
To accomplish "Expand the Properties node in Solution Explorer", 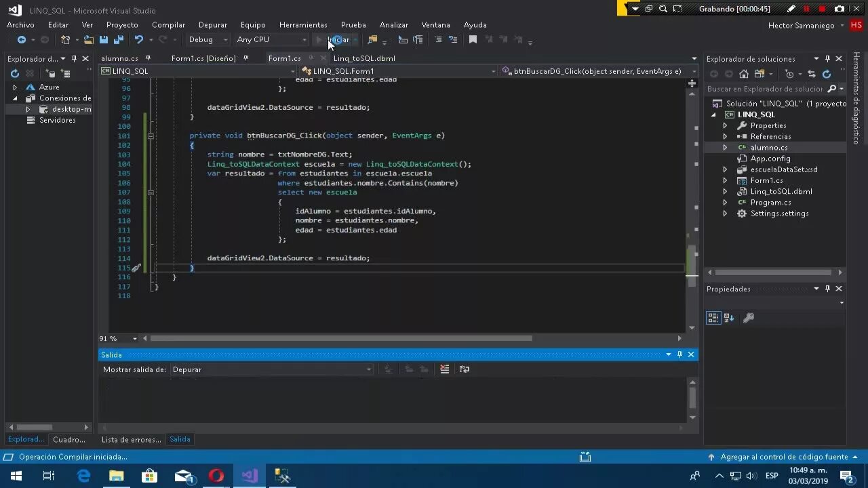I will pos(725,126).
